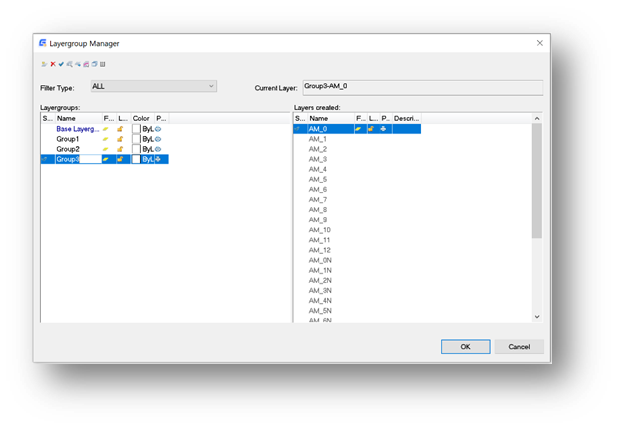Select the Group2 layergroup
This screenshot has width=617, height=429.
point(68,149)
